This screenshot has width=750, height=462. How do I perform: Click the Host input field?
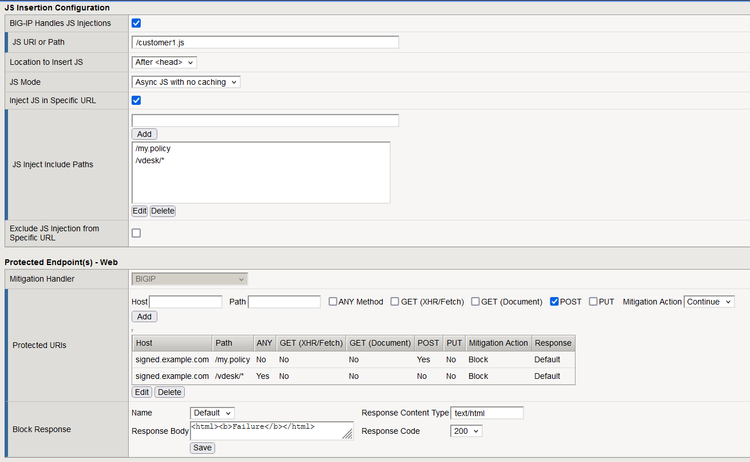[x=186, y=301]
